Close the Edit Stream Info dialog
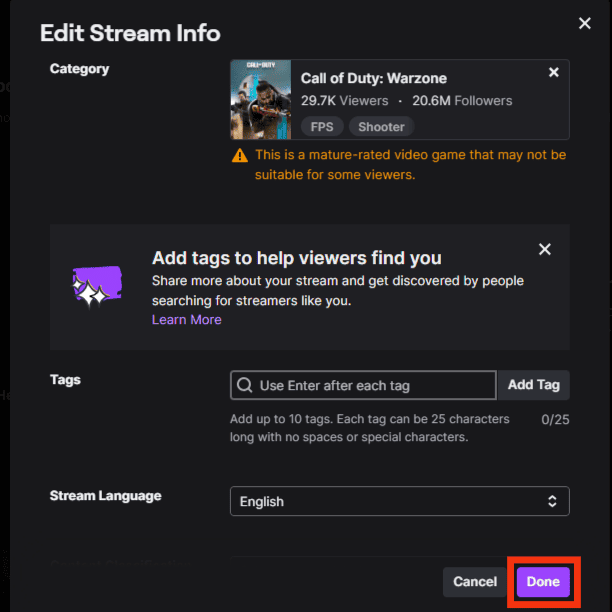The image size is (612, 612). pos(584,23)
